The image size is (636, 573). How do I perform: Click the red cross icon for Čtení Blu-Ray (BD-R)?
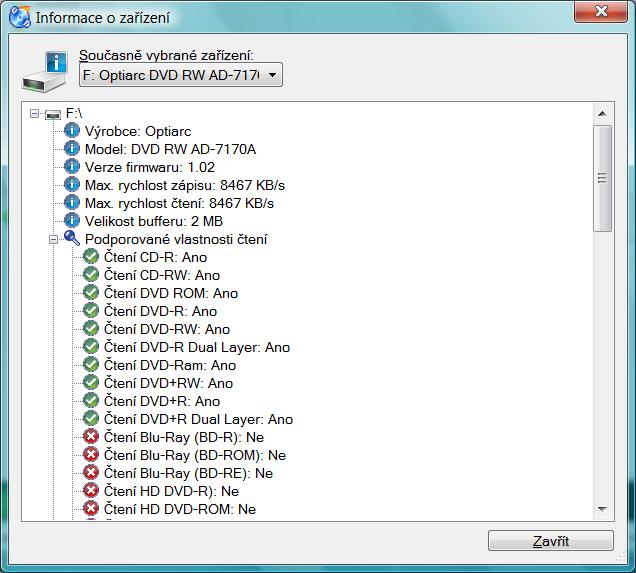[x=91, y=437]
